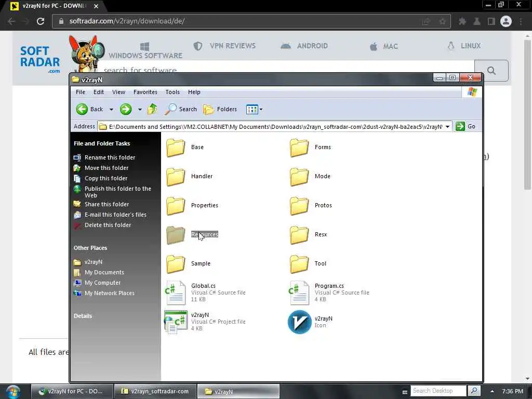Screen dimensions: 532x399
Task: Open the Properties folder icon
Action: [176, 206]
